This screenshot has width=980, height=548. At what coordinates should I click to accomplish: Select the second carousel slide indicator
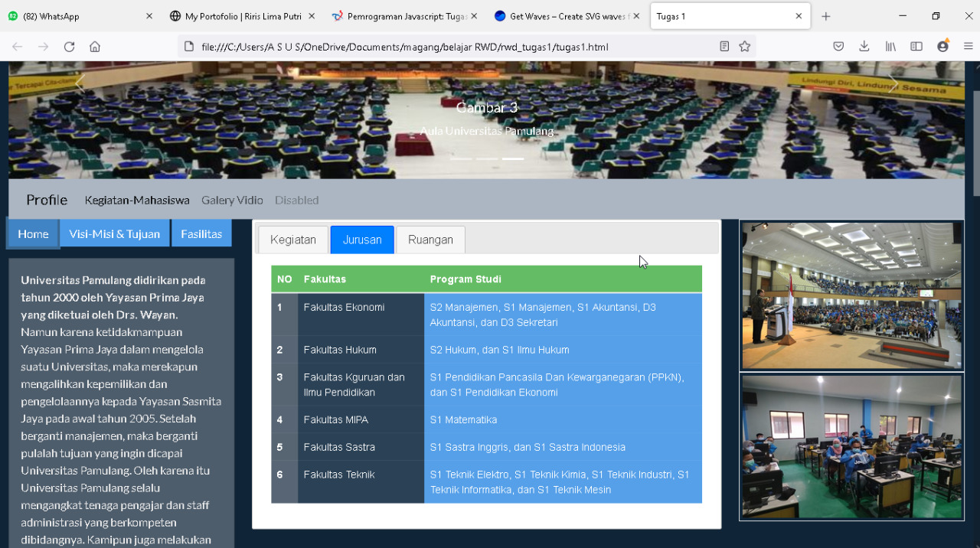[487, 158]
